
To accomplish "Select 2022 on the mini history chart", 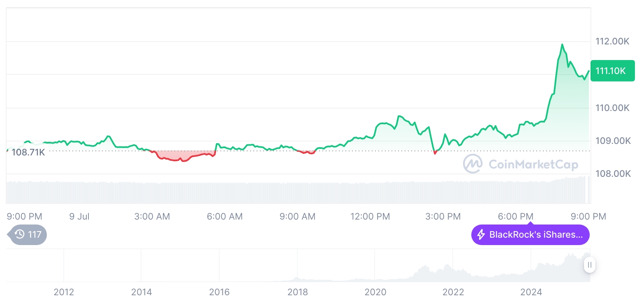I will coord(453,292).
